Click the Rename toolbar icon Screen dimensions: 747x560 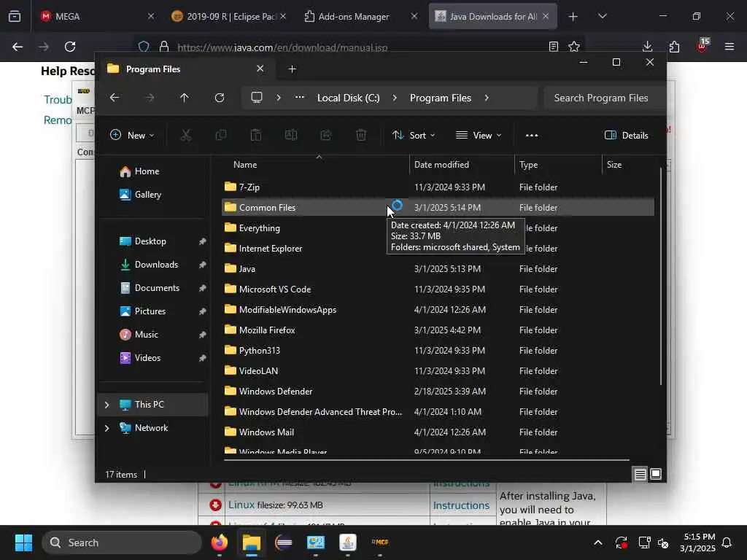click(291, 135)
